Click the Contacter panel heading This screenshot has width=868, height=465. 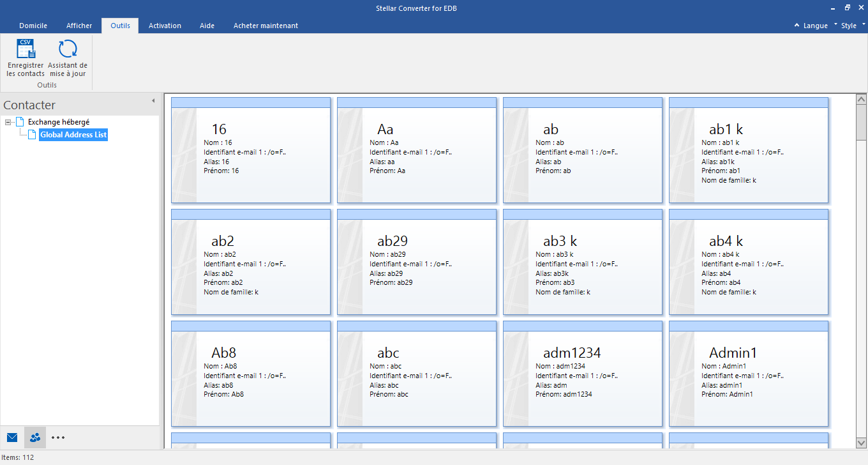coord(29,105)
